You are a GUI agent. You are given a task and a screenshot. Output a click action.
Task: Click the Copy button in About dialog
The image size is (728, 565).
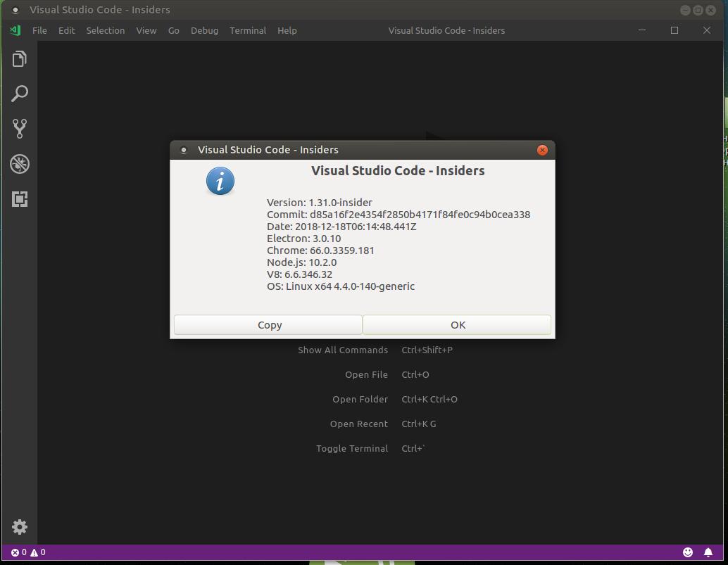[268, 324]
